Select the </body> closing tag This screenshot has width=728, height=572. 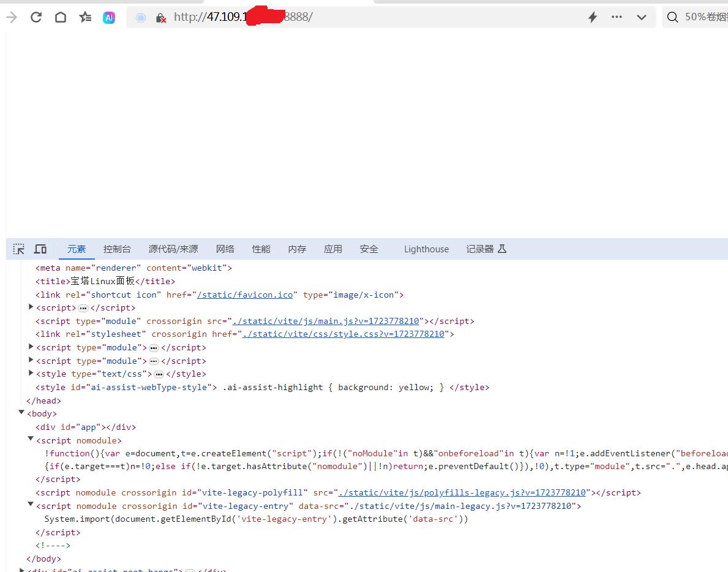pyautogui.click(x=43, y=559)
